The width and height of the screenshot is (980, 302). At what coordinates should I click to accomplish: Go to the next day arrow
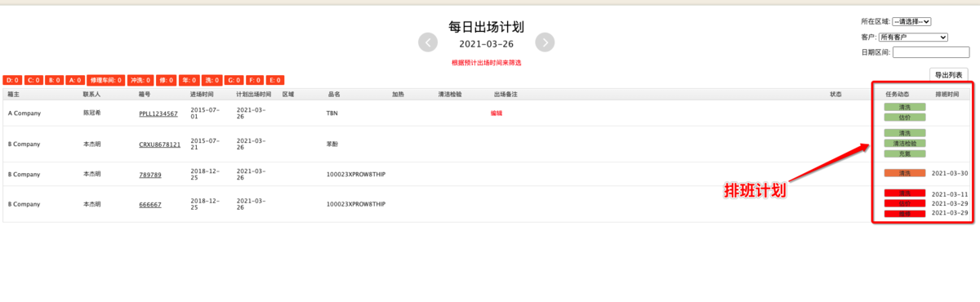pyautogui.click(x=545, y=42)
